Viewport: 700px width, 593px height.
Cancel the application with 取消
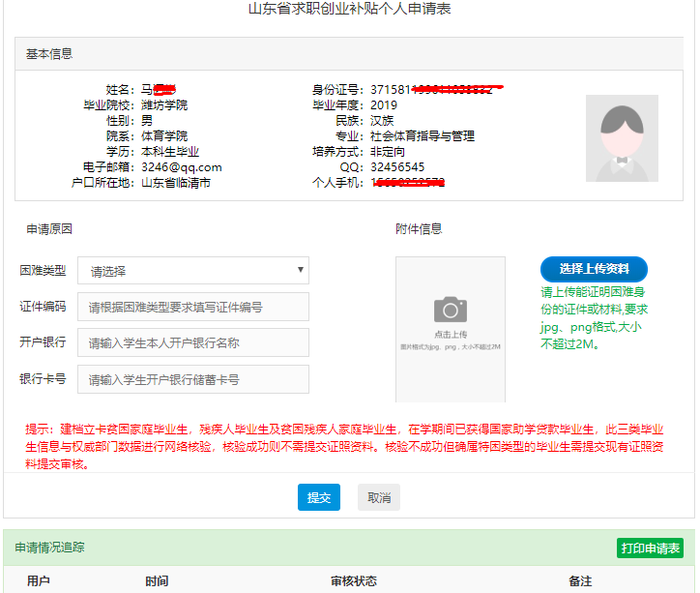click(x=378, y=497)
